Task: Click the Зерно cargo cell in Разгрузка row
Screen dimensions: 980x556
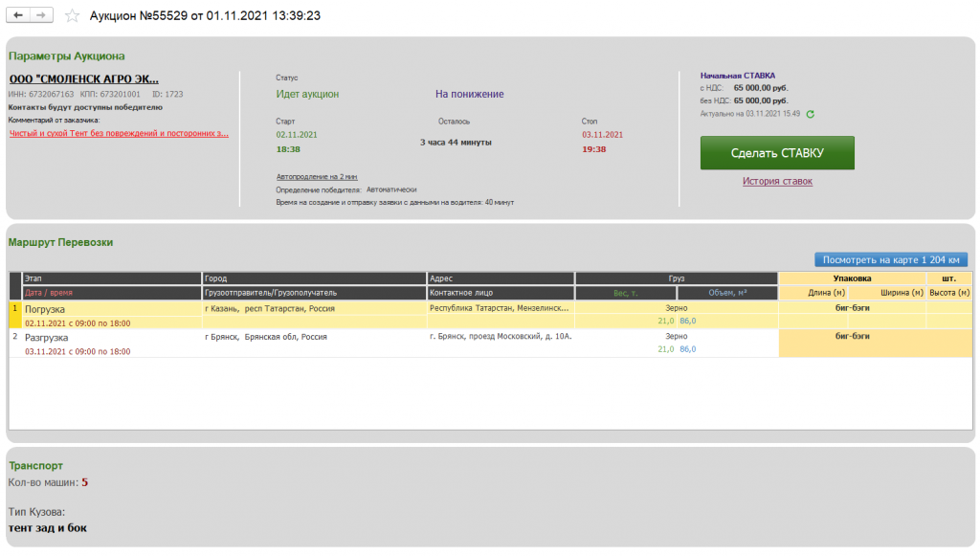Action: point(677,337)
